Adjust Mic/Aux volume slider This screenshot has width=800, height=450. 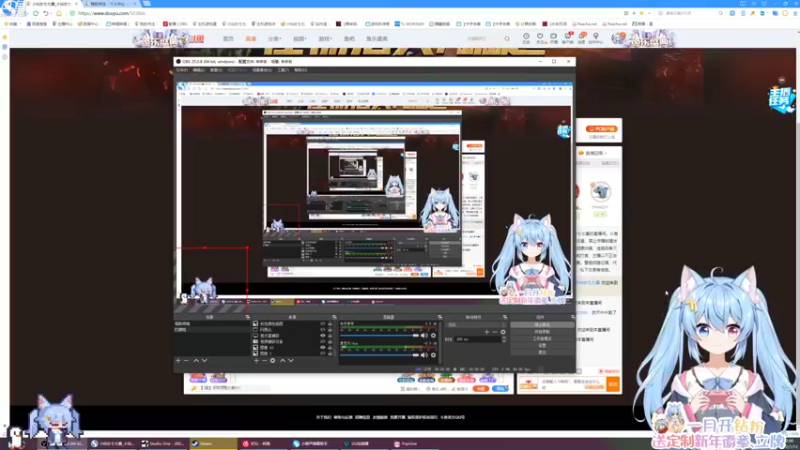pyautogui.click(x=380, y=355)
